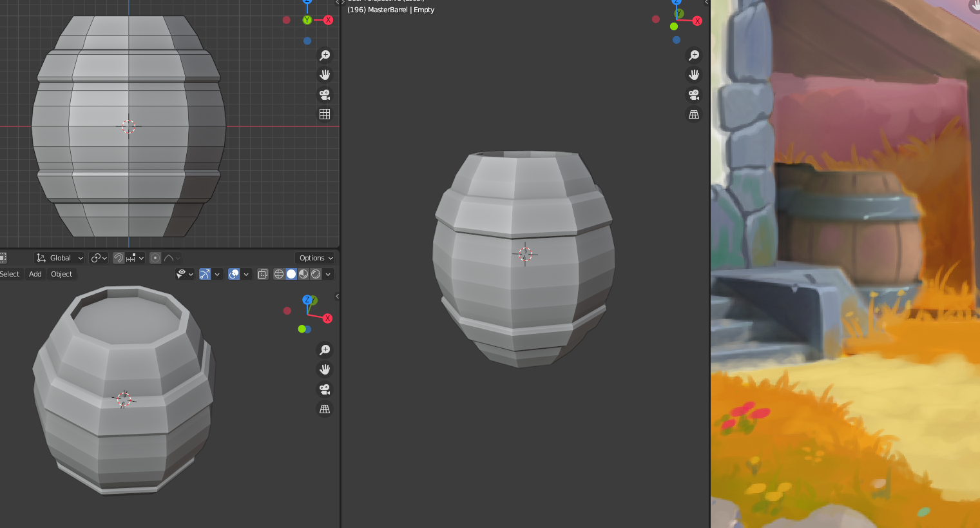
Task: Click MasterBarrel | Empty viewport label
Action: point(390,10)
